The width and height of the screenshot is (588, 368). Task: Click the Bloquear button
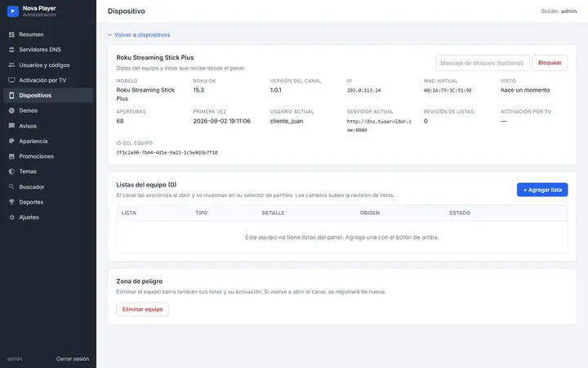tap(550, 63)
